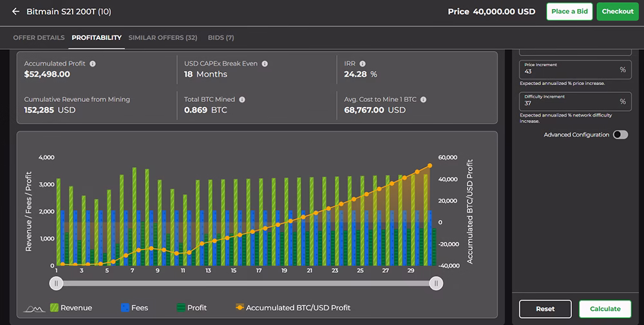Click the Avg. Cost to Mine info icon
The height and width of the screenshot is (325, 644).
click(x=424, y=99)
